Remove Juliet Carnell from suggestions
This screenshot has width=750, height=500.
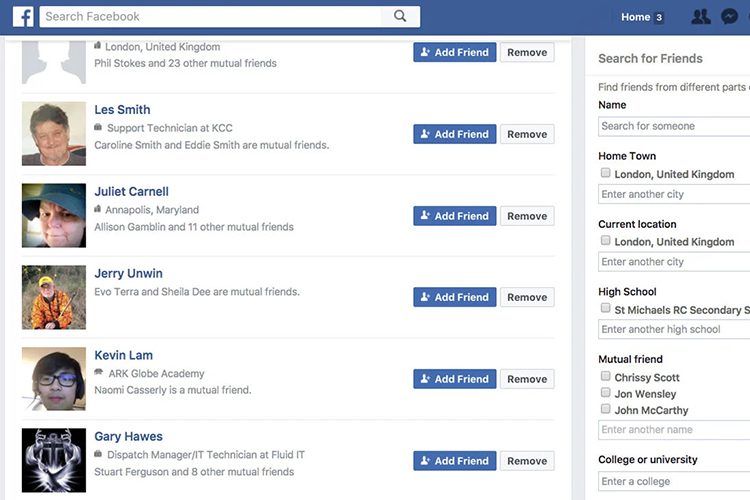click(x=526, y=216)
